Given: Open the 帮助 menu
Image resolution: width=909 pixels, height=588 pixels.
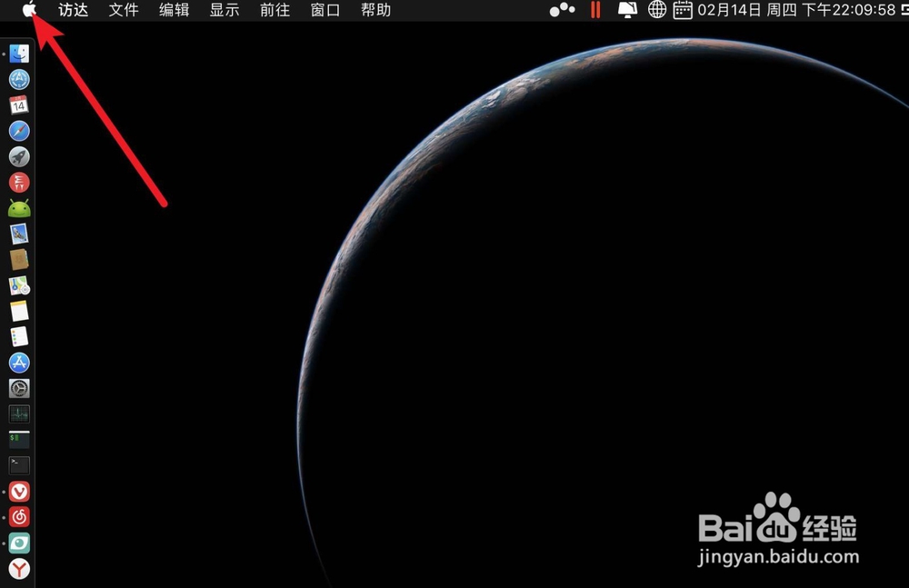Looking at the screenshot, I should click(375, 10).
